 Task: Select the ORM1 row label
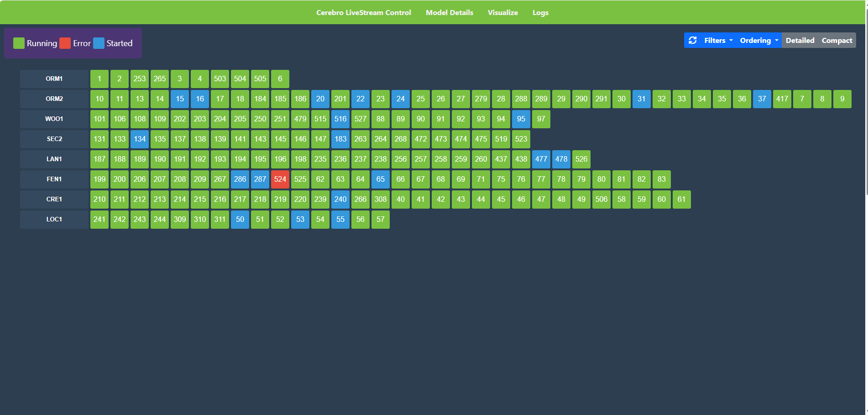[x=54, y=79]
